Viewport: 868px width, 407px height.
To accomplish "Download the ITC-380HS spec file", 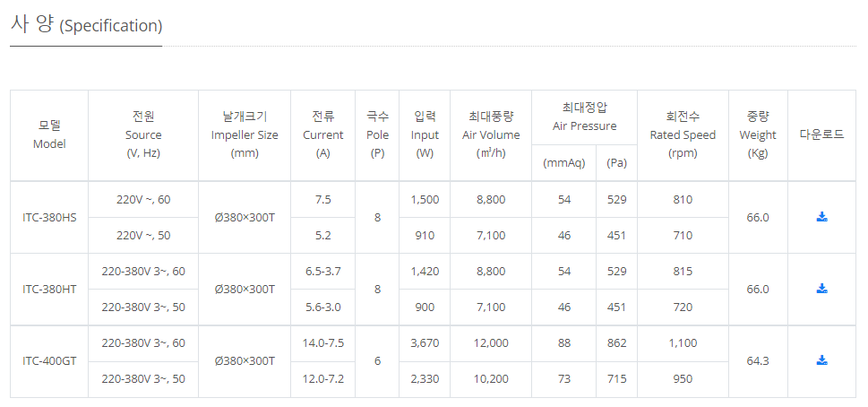I will point(821,217).
